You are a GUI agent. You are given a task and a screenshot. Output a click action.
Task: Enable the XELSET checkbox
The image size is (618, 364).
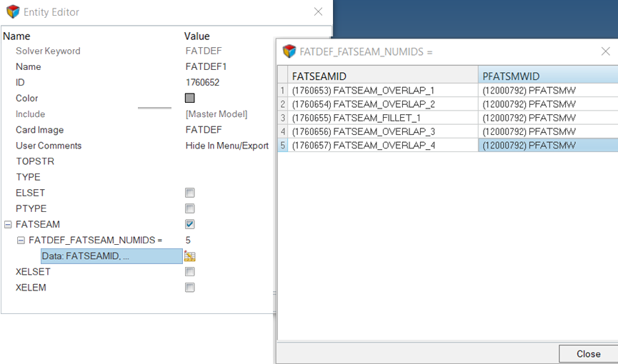(189, 272)
